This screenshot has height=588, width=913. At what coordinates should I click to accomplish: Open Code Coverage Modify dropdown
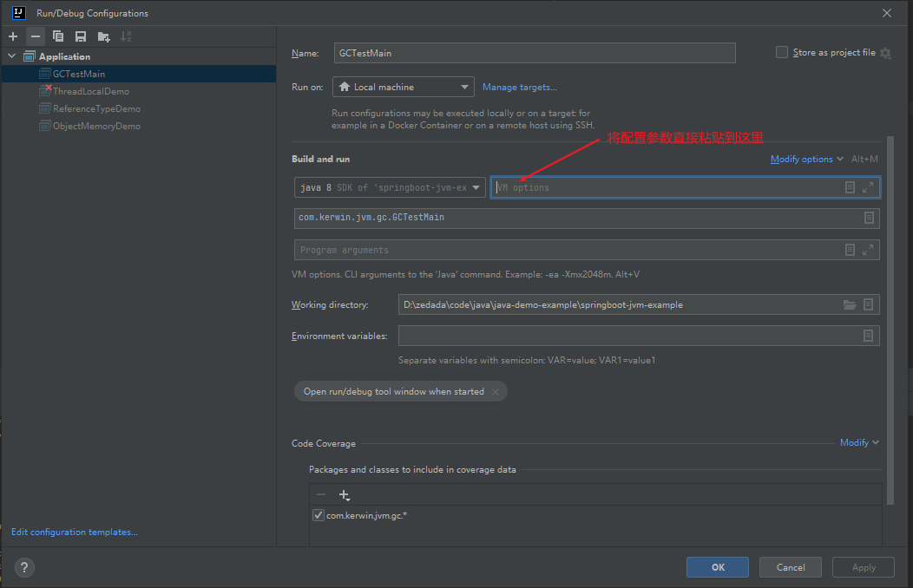pyautogui.click(x=859, y=442)
